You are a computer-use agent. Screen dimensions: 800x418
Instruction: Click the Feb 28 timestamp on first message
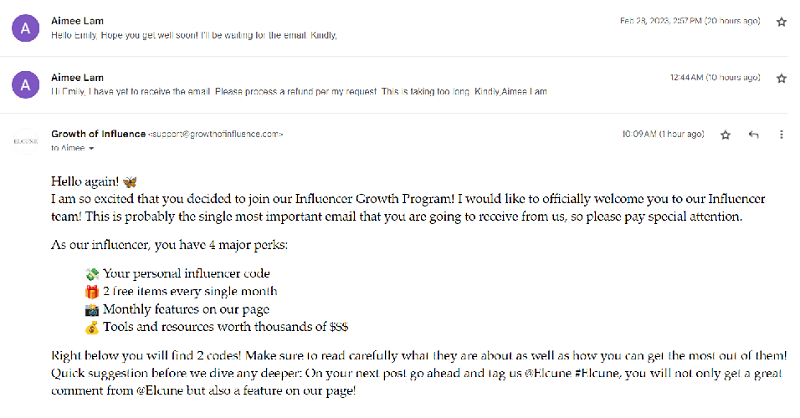(x=690, y=21)
